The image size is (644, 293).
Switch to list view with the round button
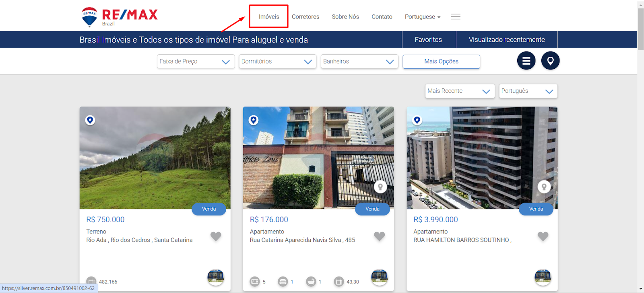click(x=526, y=61)
